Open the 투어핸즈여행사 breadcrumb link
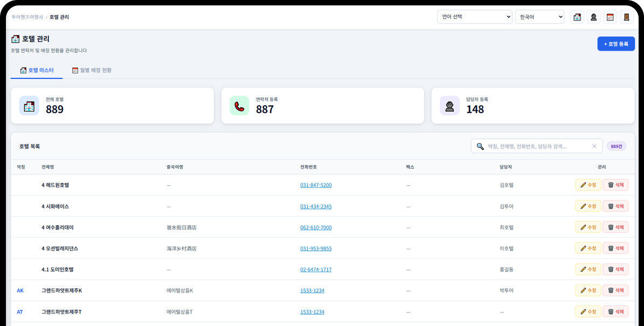Image resolution: width=644 pixels, height=326 pixels. tap(27, 17)
